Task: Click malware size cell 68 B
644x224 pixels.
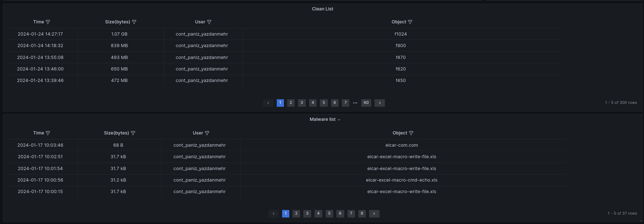Action: (x=118, y=145)
